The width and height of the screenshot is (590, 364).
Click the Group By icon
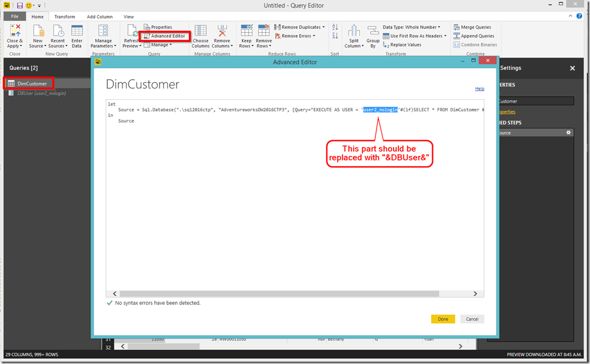click(373, 30)
